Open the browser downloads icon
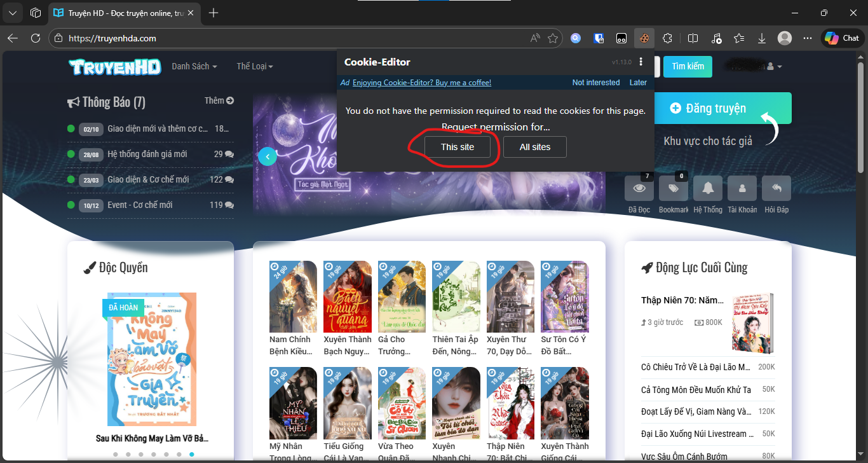The width and height of the screenshot is (868, 463). click(x=762, y=38)
